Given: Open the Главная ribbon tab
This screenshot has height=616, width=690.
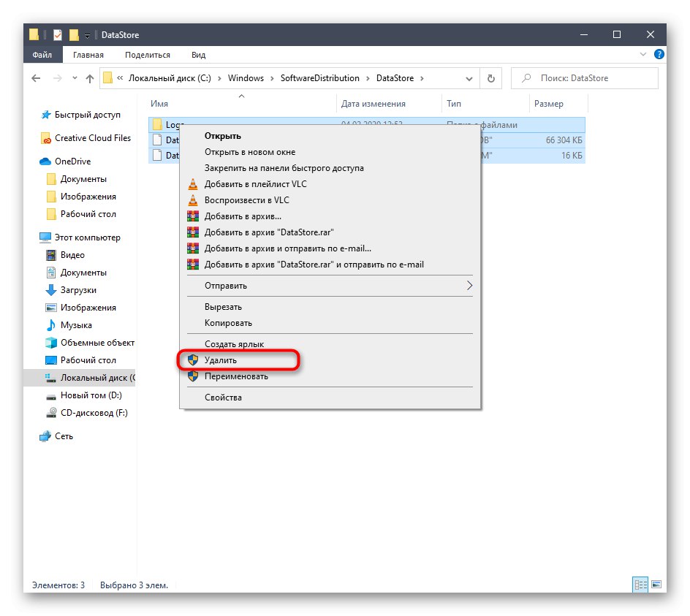Looking at the screenshot, I should 88,55.
